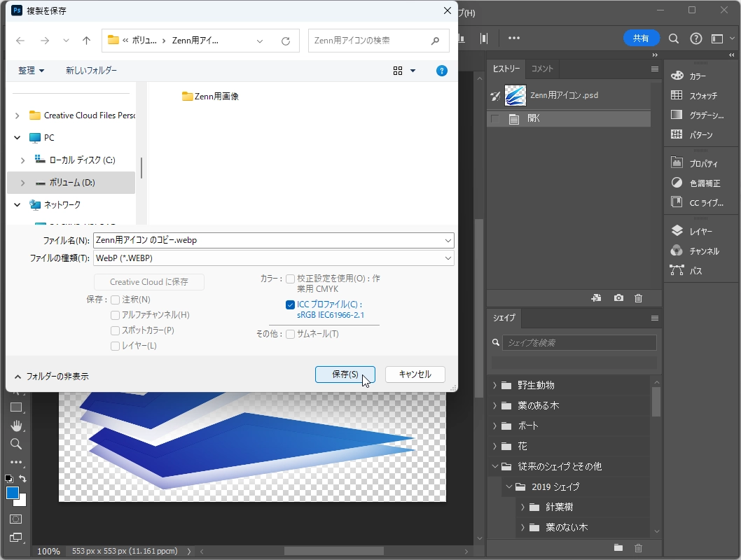The image size is (741, 560).
Task: Create new snapshot camera icon in History
Action: (x=618, y=298)
